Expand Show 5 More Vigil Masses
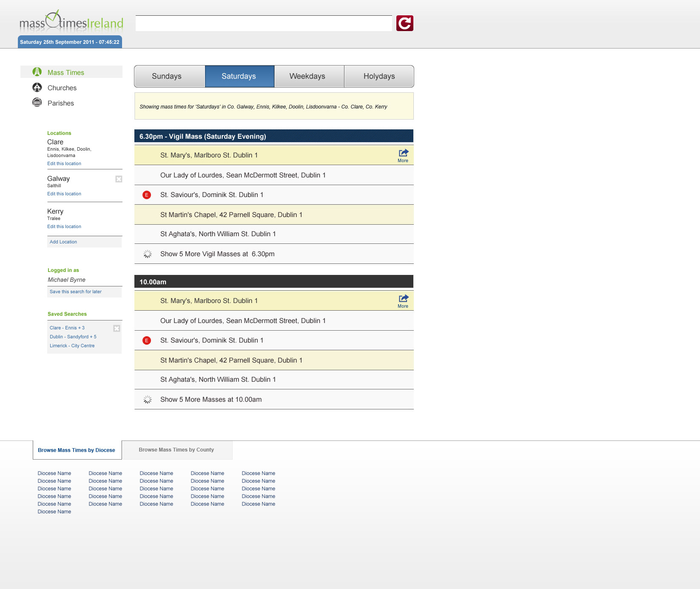 (x=217, y=254)
